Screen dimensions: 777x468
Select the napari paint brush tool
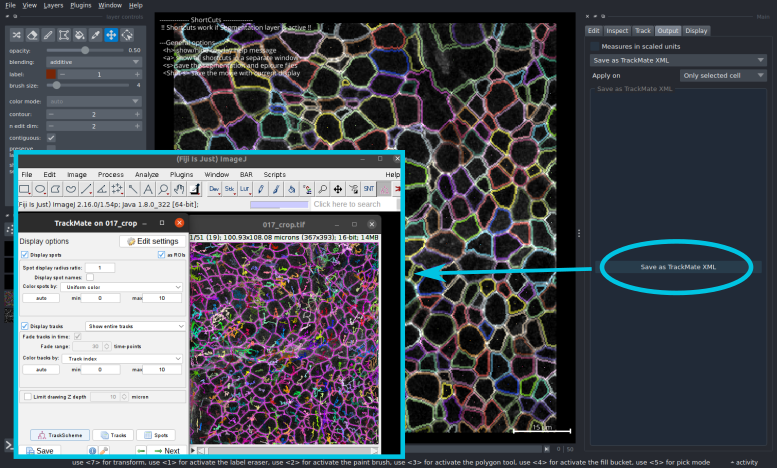point(49,35)
